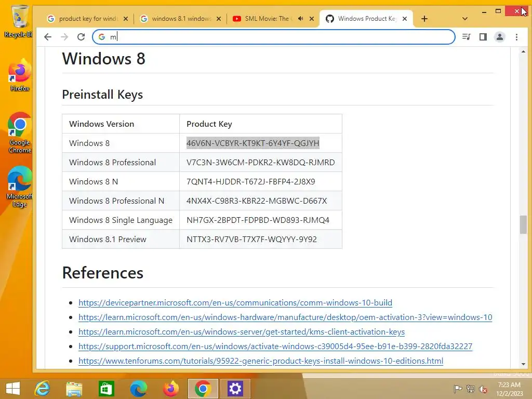The image size is (532, 399).
Task: Click the Windows 8 Single Language key
Action: [258, 220]
